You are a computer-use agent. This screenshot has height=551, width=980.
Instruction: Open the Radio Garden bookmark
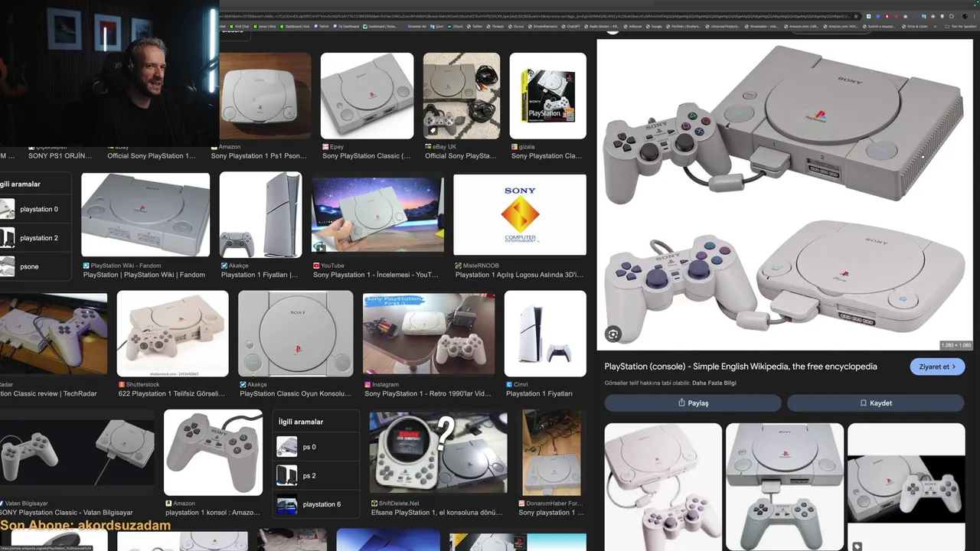[x=602, y=26]
